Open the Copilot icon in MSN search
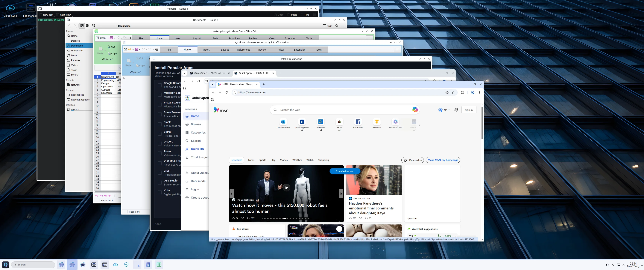Viewport: 644px width, 270px height. pyautogui.click(x=415, y=109)
